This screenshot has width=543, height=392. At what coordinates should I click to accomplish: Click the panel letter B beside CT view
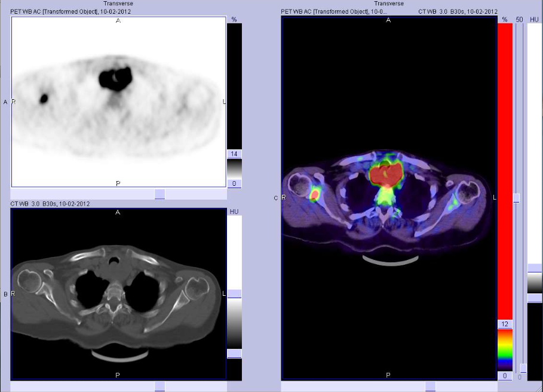5,294
